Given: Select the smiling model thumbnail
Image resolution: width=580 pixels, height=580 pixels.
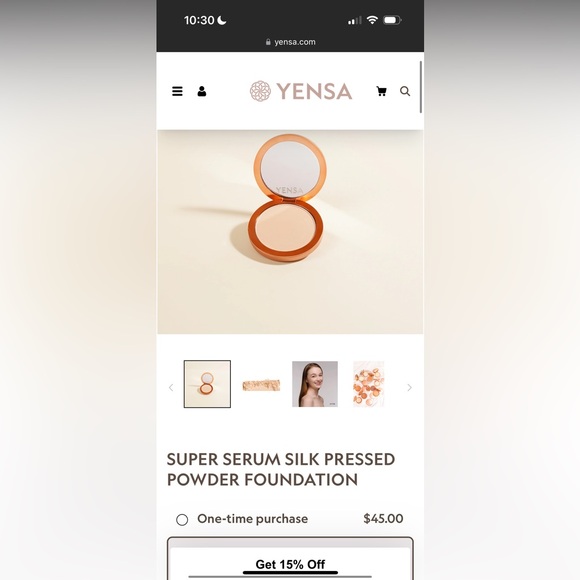Looking at the screenshot, I should pos(315,384).
